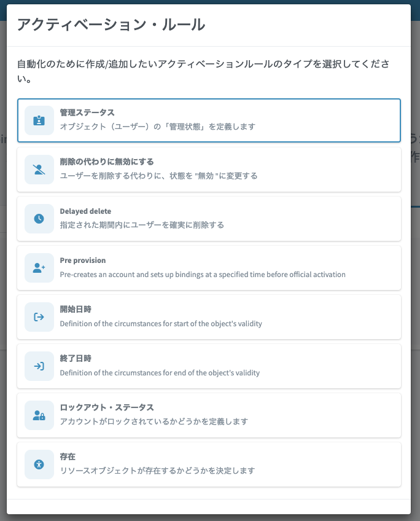Select the 管理ステータス rule title
This screenshot has width=420, height=521.
[x=87, y=112]
